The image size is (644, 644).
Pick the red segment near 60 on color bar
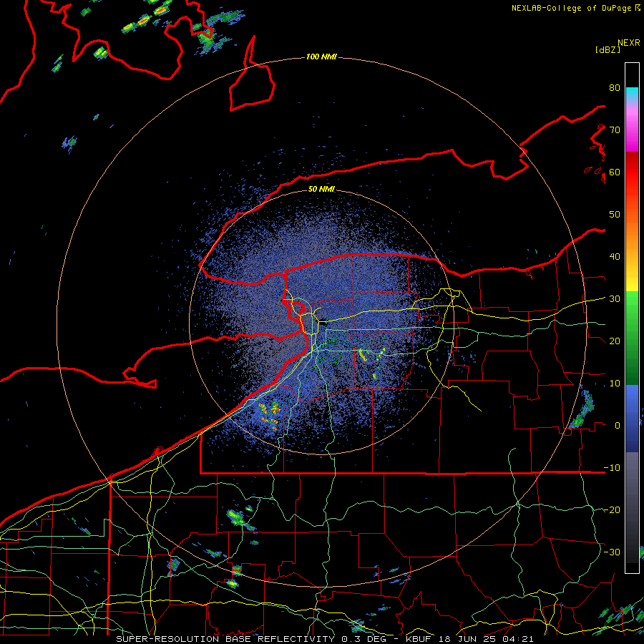pyautogui.click(x=632, y=172)
